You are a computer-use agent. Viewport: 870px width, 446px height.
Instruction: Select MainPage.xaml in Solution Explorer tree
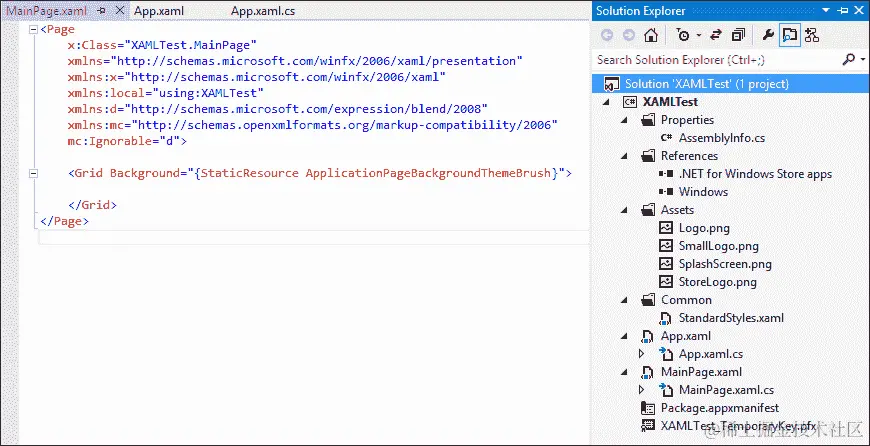pyautogui.click(x=701, y=372)
